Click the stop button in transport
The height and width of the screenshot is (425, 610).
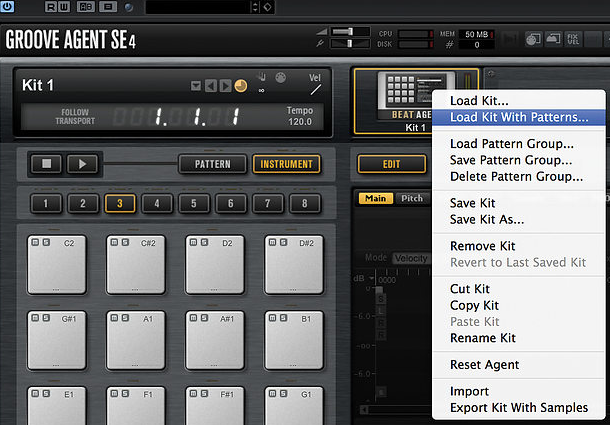(46, 164)
